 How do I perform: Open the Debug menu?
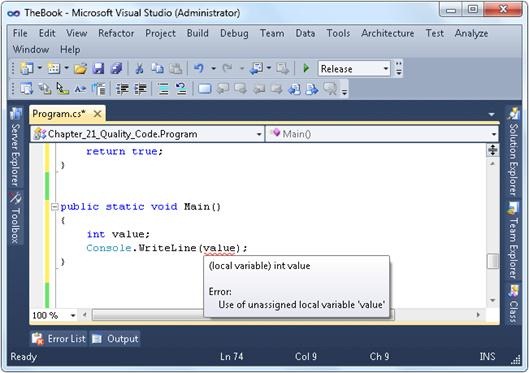234,33
